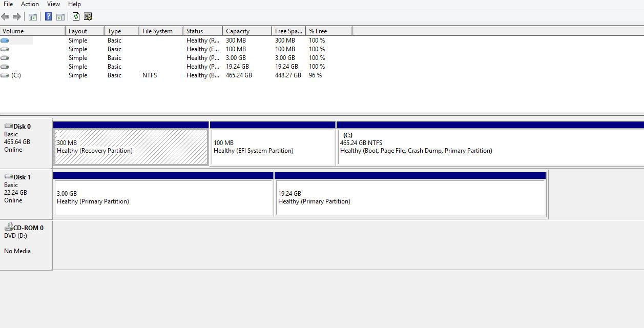Open the File menu
This screenshot has height=328, width=644.
point(8,4)
